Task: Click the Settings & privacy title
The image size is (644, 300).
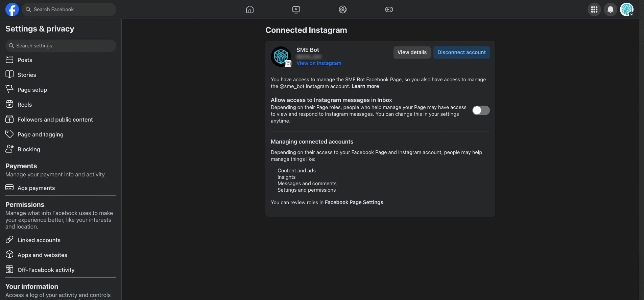Action: click(40, 29)
